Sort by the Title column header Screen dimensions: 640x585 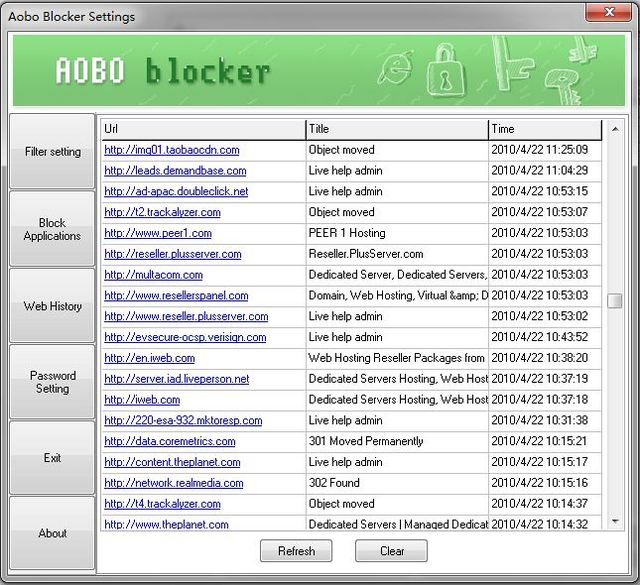[x=397, y=129]
